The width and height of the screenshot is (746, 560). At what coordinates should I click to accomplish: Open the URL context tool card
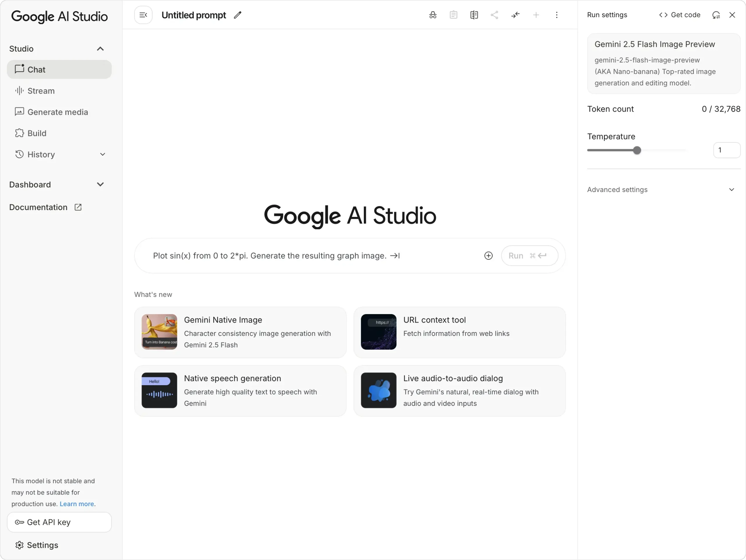[460, 332]
